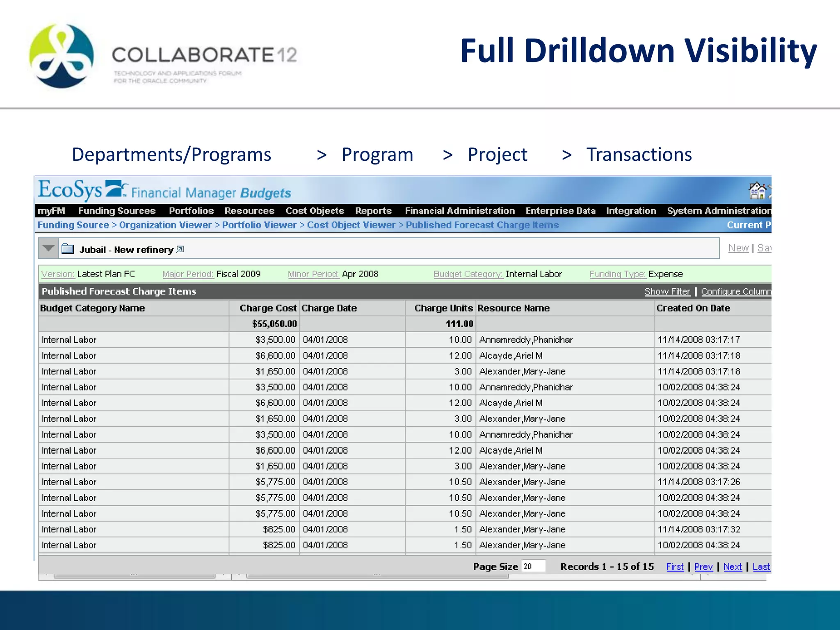Screen dimensions: 840x630
Task: Open the Resources menu
Action: tap(249, 211)
